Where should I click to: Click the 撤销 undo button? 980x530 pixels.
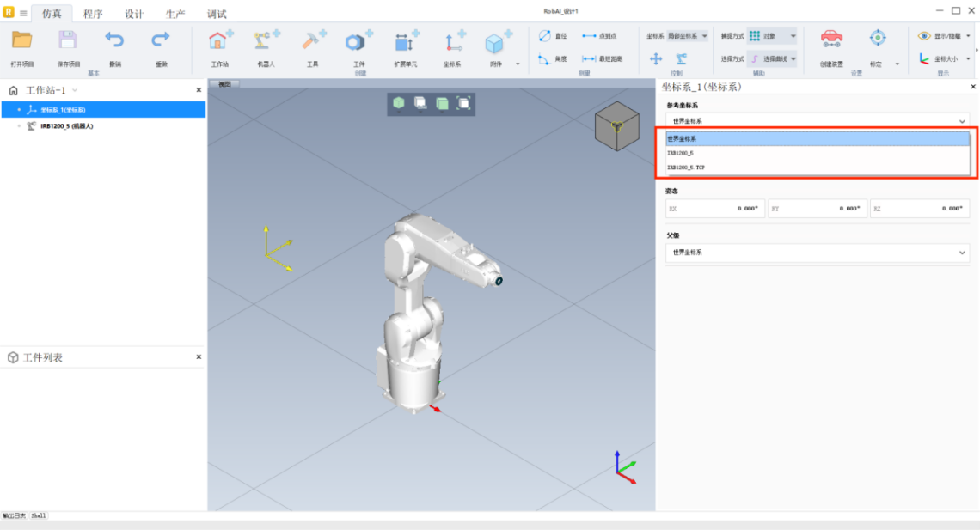point(114,41)
